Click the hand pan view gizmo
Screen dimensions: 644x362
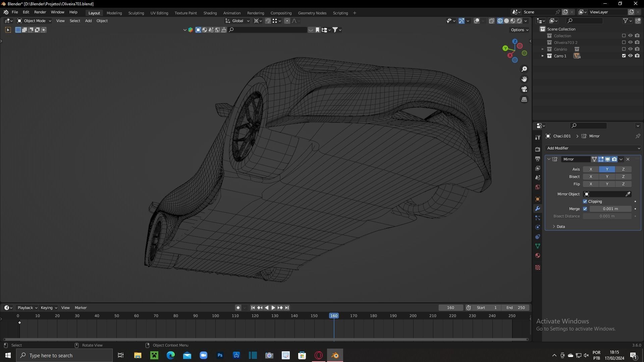524,79
